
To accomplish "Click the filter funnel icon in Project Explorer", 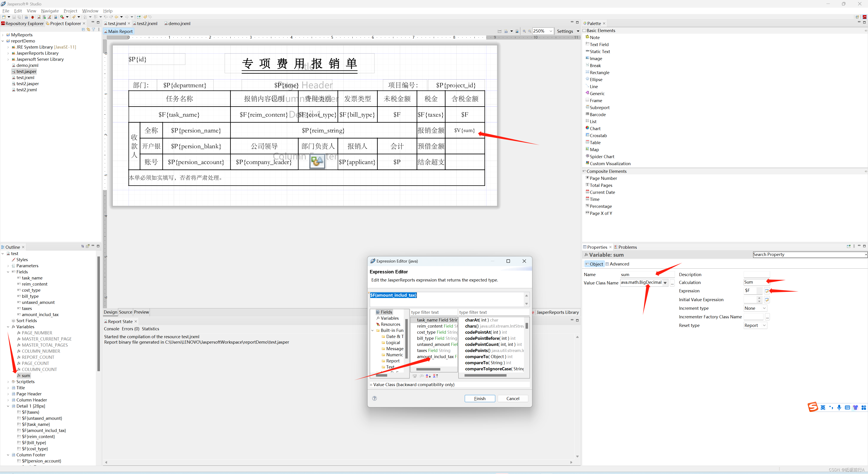I will pos(94,30).
